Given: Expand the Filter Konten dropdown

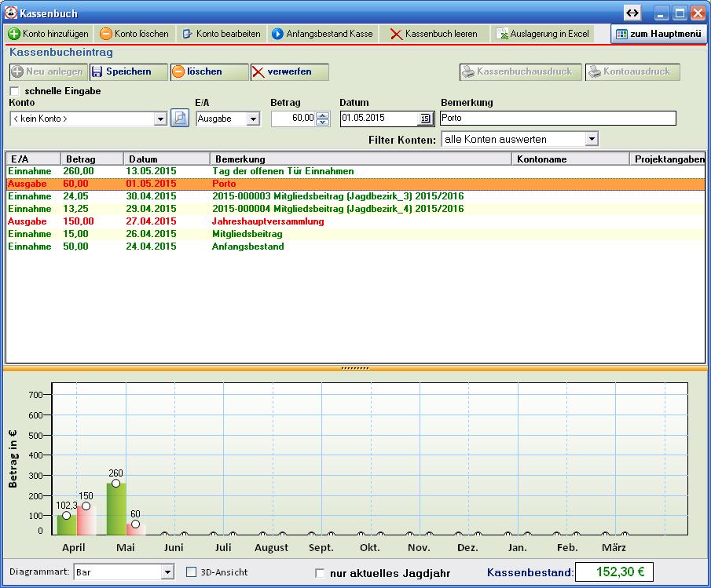Looking at the screenshot, I should pyautogui.click(x=592, y=139).
